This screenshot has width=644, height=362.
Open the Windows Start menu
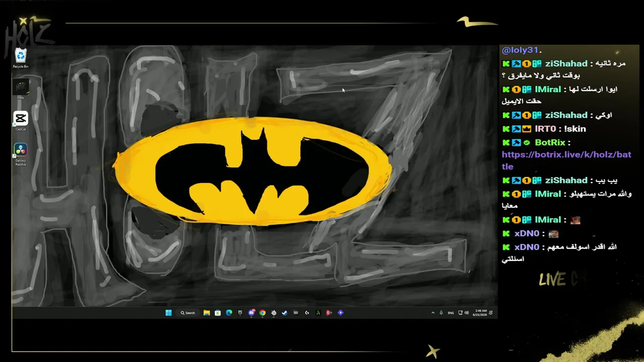[169, 313]
